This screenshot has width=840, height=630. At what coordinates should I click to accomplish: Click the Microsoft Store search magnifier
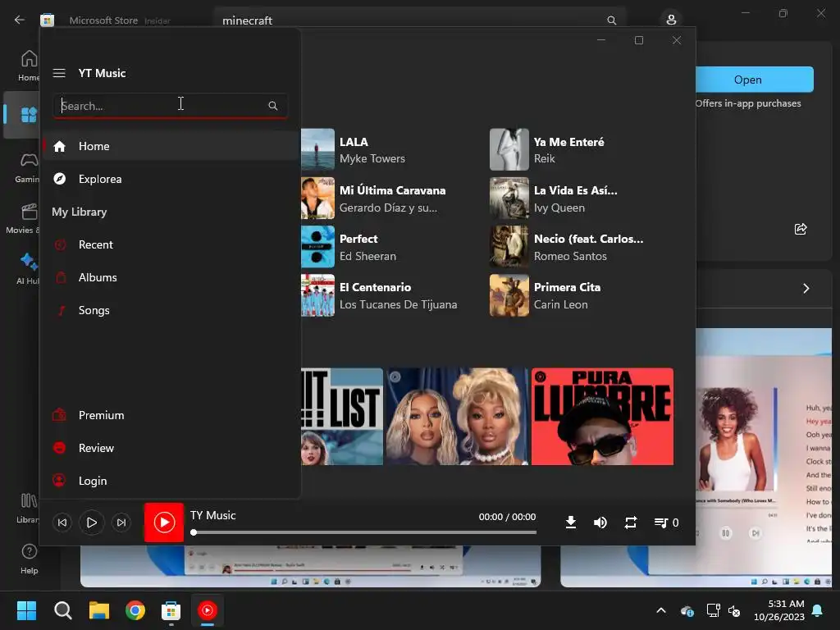(x=611, y=21)
